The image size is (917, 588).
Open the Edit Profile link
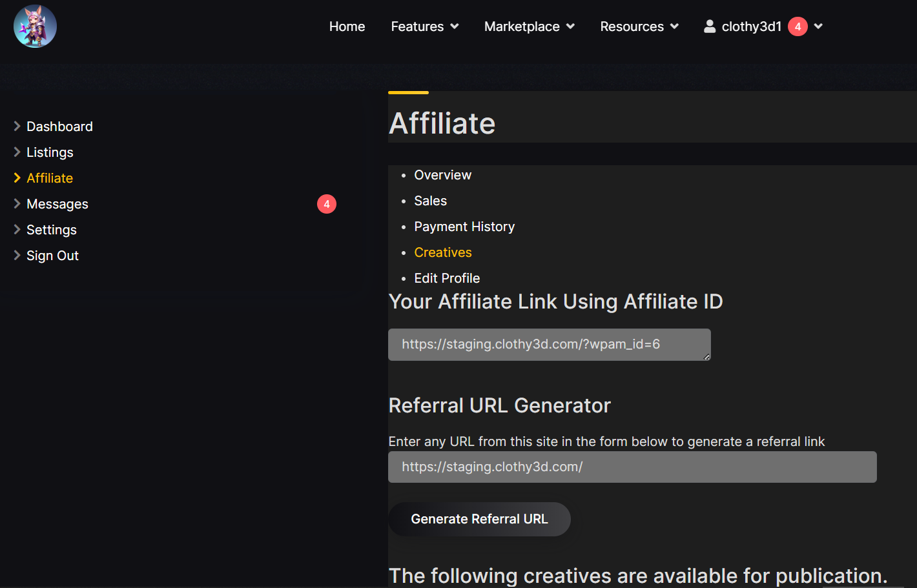pyautogui.click(x=447, y=278)
